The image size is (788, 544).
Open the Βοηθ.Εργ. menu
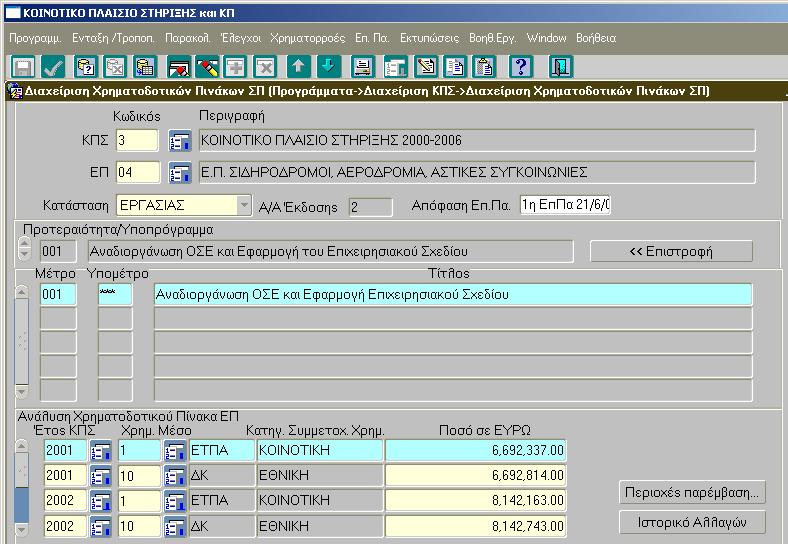[492, 38]
